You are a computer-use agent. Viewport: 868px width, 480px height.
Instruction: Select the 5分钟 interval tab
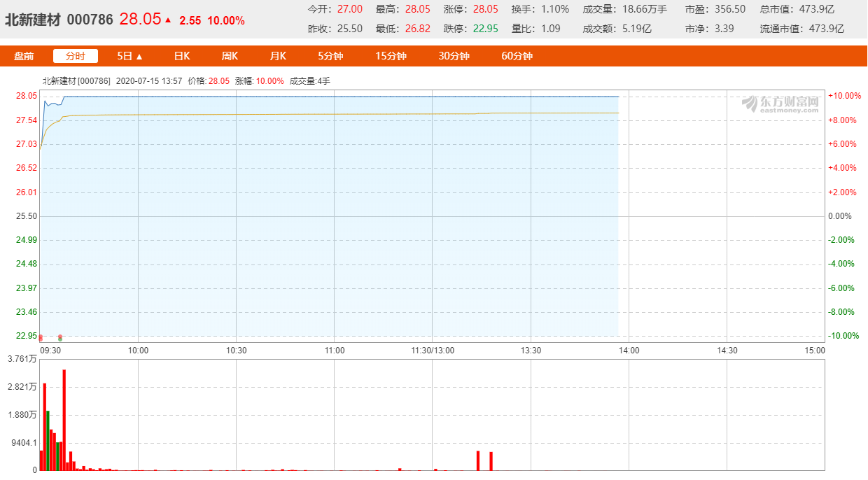pyautogui.click(x=331, y=56)
